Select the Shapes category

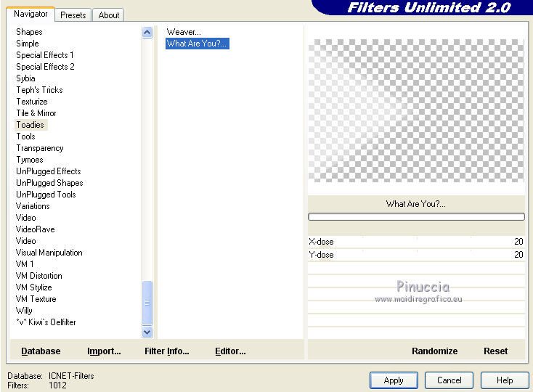coord(29,32)
